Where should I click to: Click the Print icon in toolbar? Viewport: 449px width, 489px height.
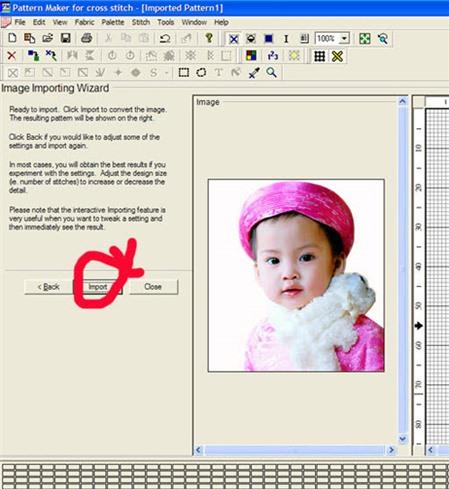click(x=86, y=38)
